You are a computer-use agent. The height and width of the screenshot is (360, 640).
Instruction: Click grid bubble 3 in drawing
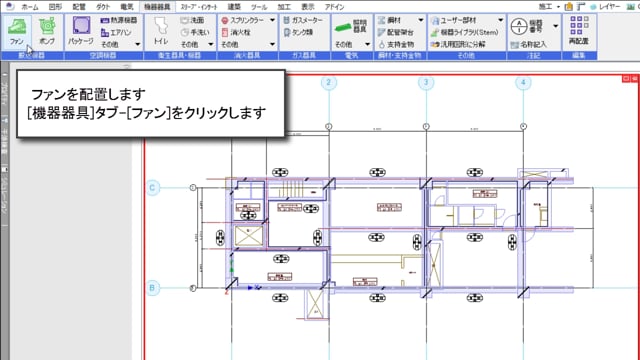pos(426,82)
